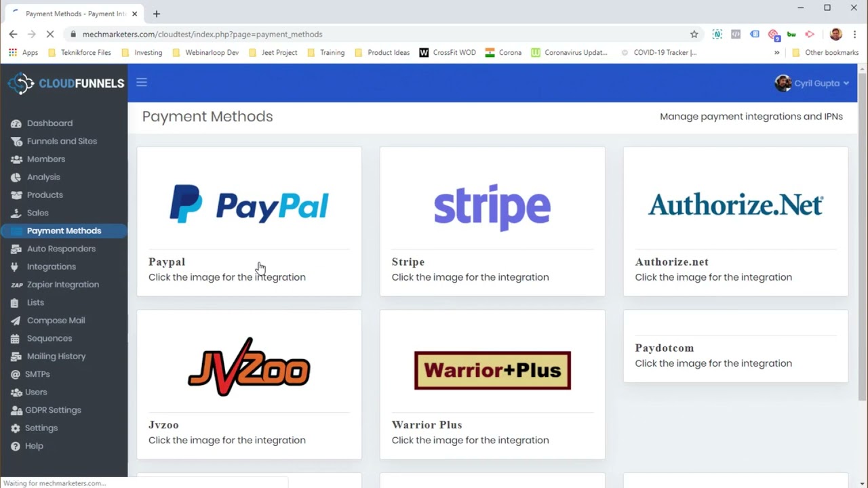868x488 pixels.
Task: Open the Investing bookmark folder
Action: click(142, 52)
